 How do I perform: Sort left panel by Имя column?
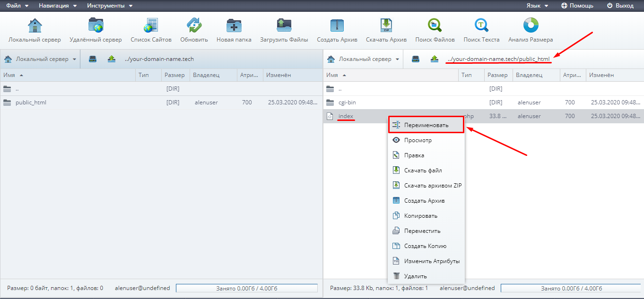tap(68, 75)
